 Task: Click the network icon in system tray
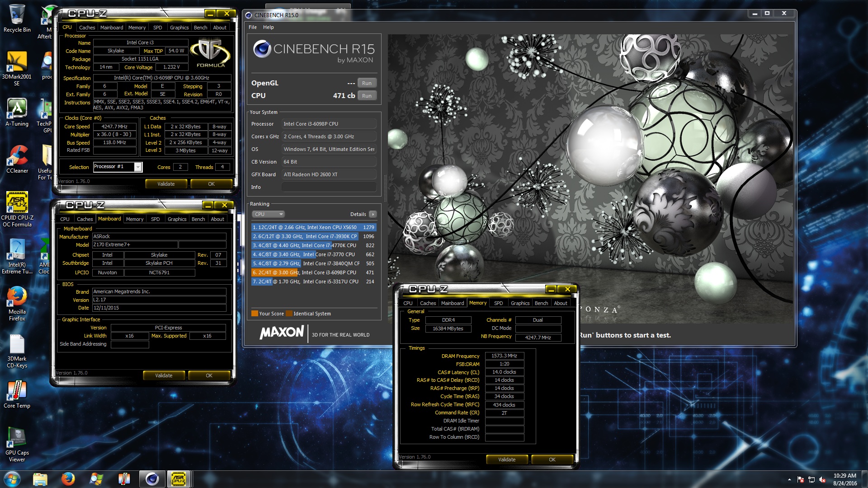(811, 479)
